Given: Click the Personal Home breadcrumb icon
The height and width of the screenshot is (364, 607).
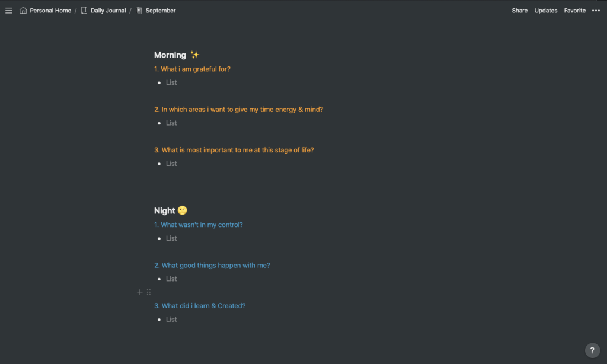Looking at the screenshot, I should coord(23,11).
